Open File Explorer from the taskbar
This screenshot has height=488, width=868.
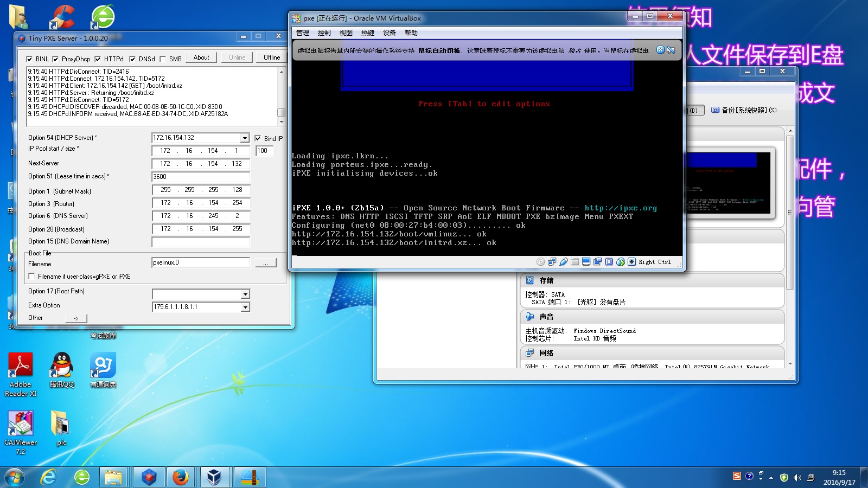tap(113, 477)
